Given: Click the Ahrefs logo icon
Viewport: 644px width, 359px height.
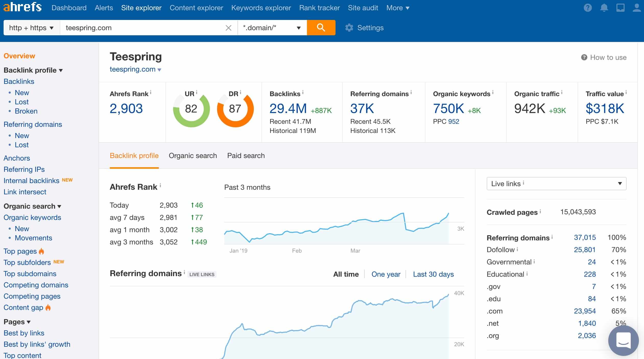Looking at the screenshot, I should point(22,7).
